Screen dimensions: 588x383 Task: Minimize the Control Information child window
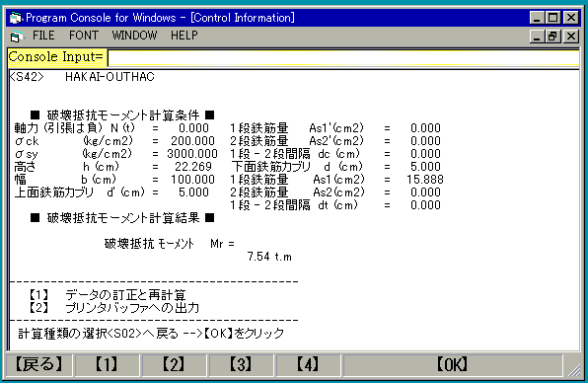click(537, 37)
